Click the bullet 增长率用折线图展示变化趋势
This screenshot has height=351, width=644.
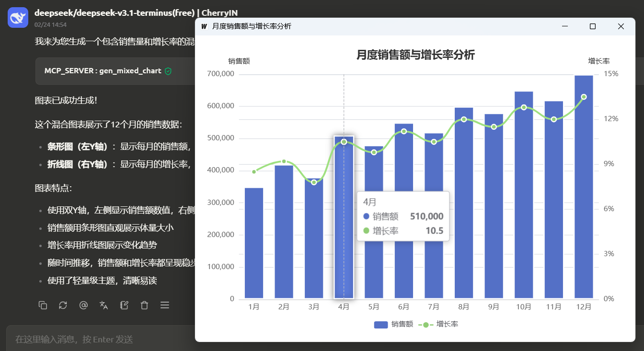coord(102,245)
